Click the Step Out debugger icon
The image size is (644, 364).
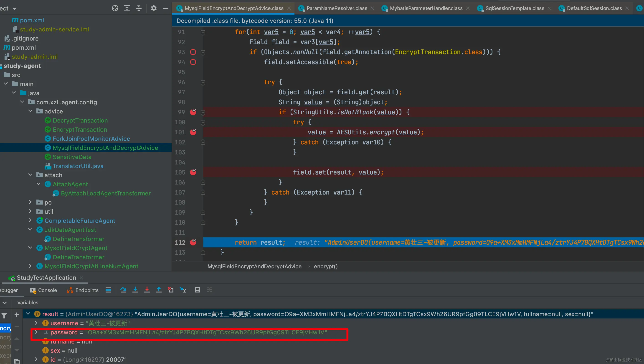(159, 290)
